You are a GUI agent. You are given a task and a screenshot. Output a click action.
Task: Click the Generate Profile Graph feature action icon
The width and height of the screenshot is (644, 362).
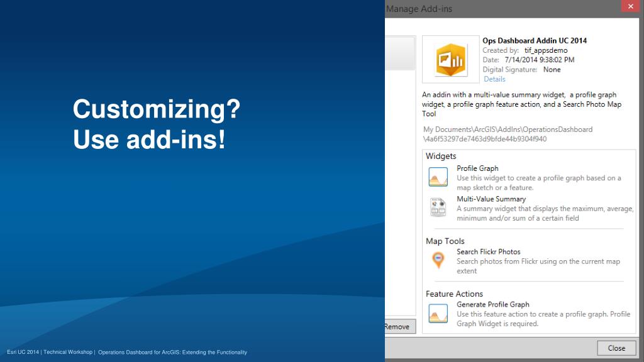pyautogui.click(x=438, y=313)
